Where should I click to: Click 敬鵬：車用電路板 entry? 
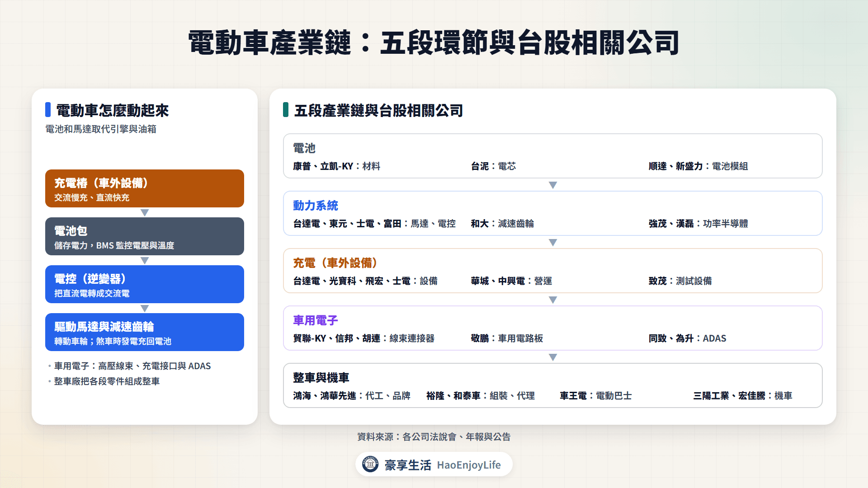[x=507, y=338]
